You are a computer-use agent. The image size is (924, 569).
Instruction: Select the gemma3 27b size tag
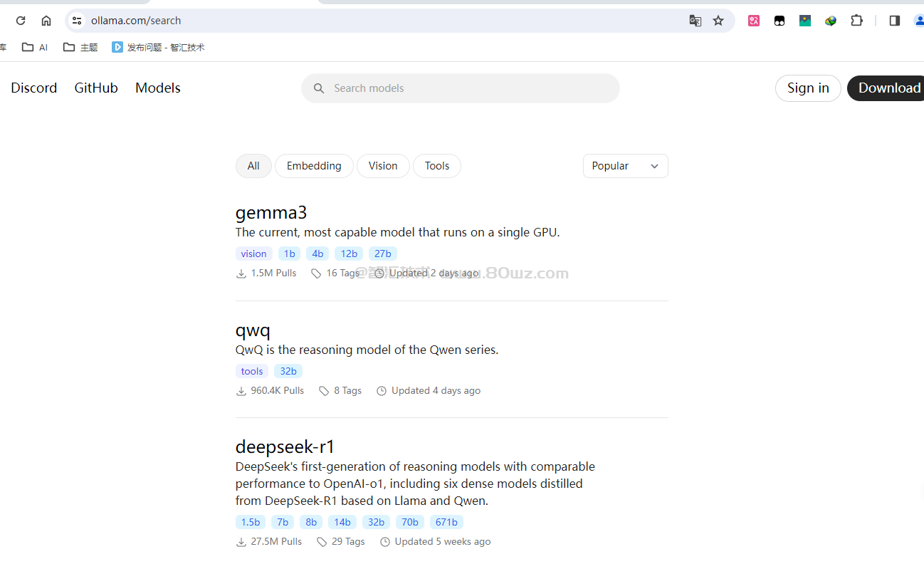pos(383,254)
